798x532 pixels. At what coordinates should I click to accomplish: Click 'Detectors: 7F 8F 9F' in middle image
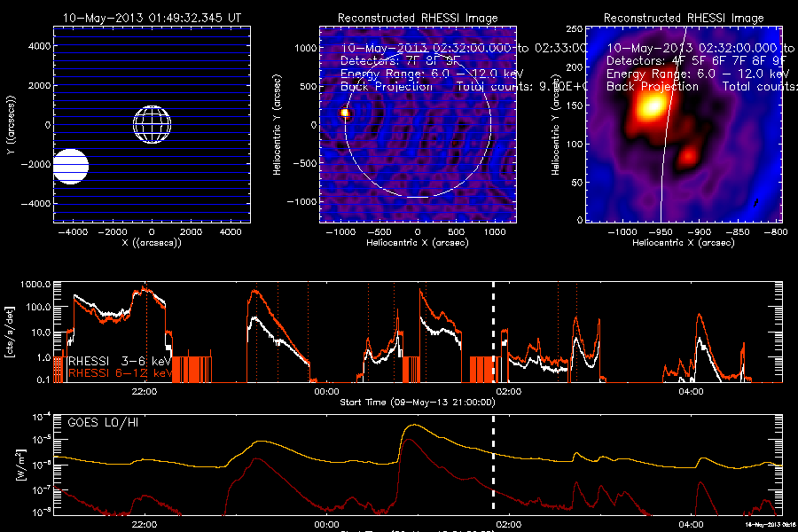tap(400, 60)
